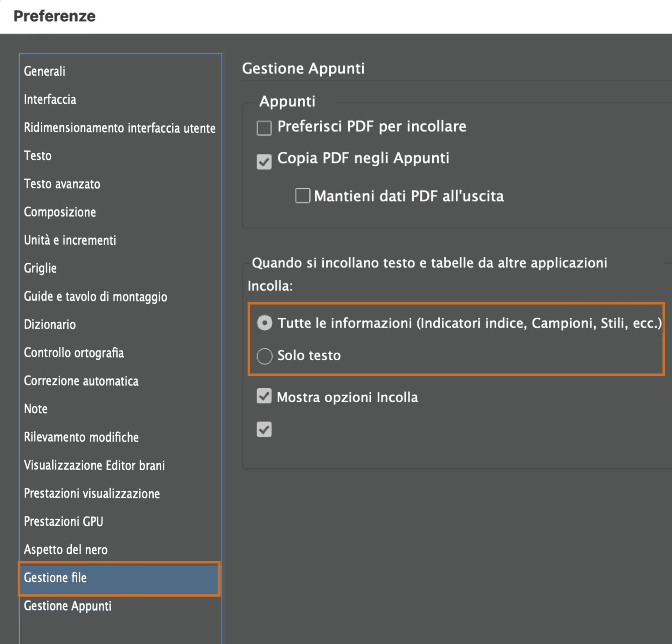
Task: Select Tutte le informazioni radio option
Action: pyautogui.click(x=265, y=323)
